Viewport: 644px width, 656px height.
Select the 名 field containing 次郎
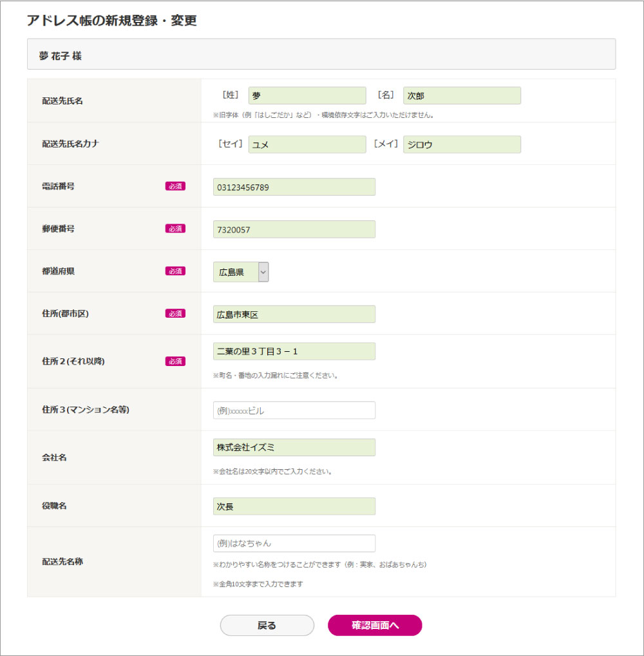tap(462, 95)
